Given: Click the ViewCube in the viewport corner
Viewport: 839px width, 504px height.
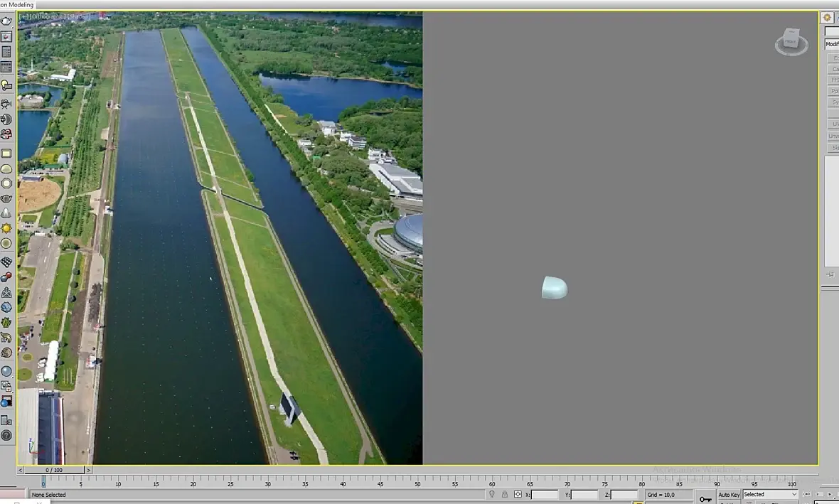Looking at the screenshot, I should (x=791, y=41).
